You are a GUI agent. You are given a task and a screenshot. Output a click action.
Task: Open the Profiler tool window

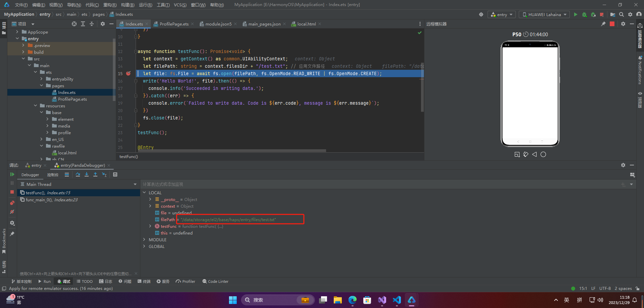click(185, 281)
